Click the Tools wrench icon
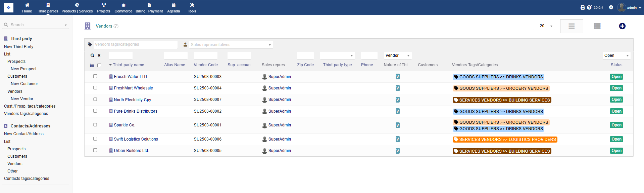644x193 pixels. click(x=192, y=5)
